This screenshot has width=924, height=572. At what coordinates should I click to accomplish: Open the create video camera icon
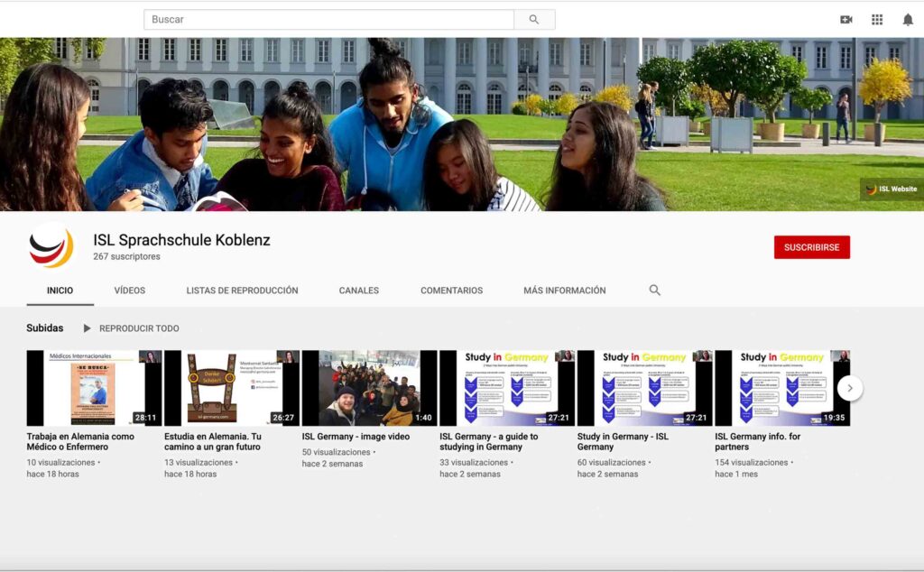[x=846, y=20]
